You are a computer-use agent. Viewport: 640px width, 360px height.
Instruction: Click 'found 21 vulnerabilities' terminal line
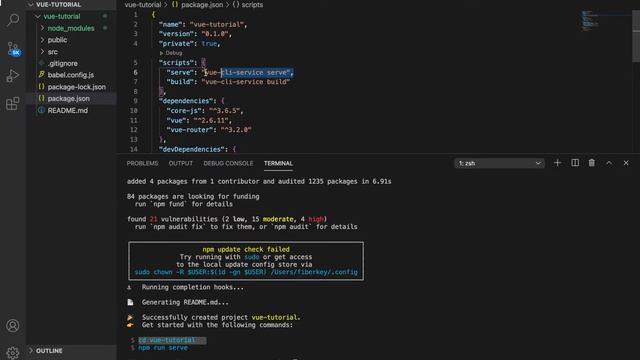pyautogui.click(x=227, y=219)
